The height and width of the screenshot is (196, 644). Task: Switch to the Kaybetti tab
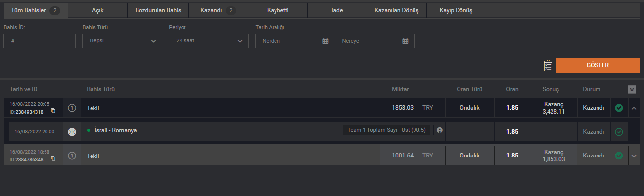coord(277,10)
